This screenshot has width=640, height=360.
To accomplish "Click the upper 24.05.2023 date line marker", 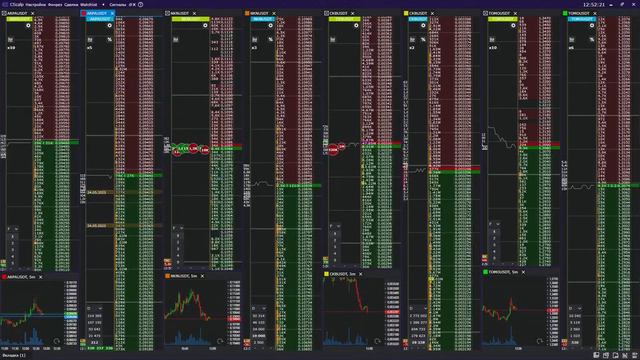I will tap(96, 192).
